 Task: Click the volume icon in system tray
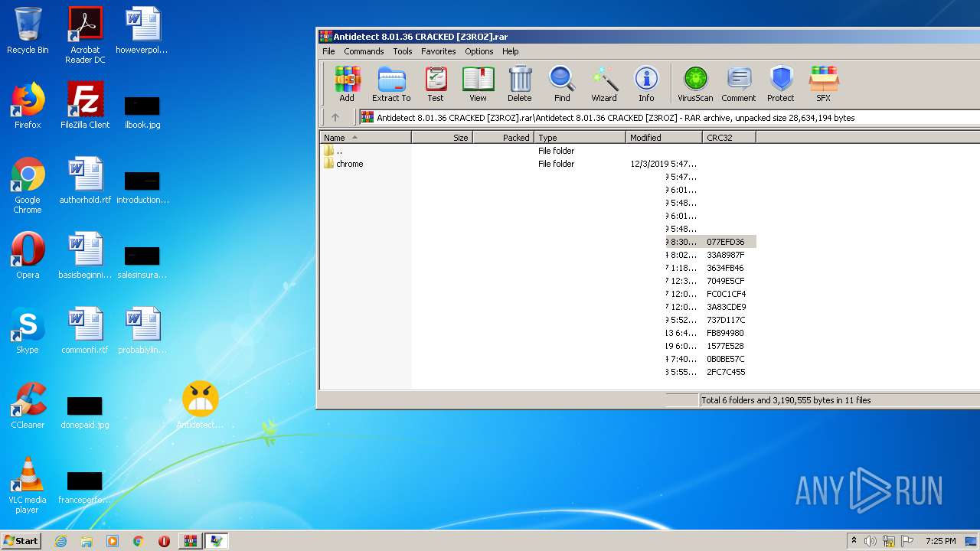click(x=871, y=541)
